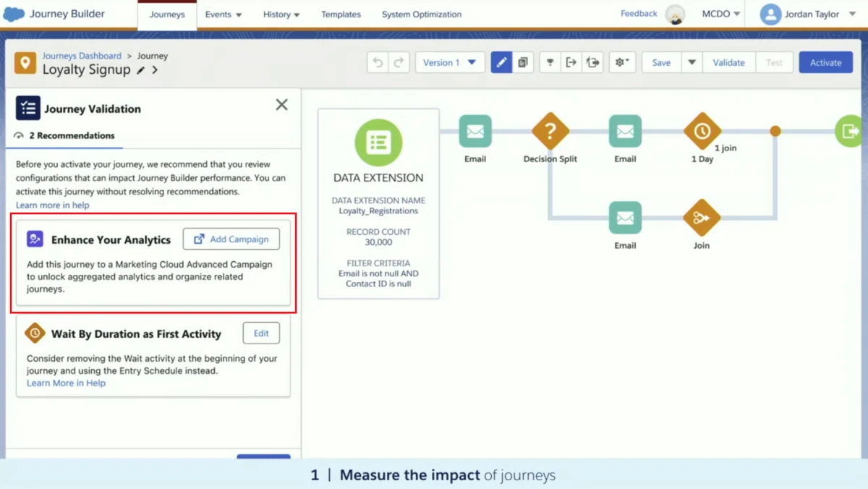Screen dimensions: 868x489
Task: Click the Validate button
Action: coord(728,62)
